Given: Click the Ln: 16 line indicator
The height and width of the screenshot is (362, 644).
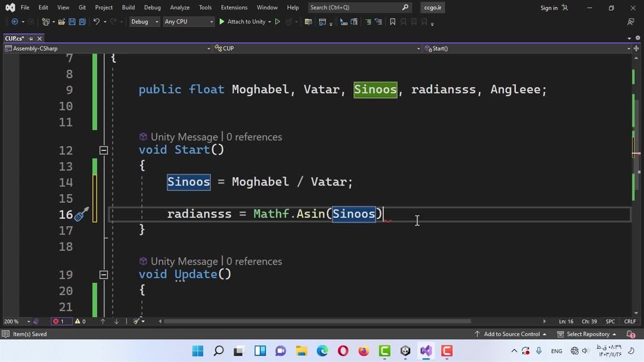Looking at the screenshot, I should click(566, 321).
